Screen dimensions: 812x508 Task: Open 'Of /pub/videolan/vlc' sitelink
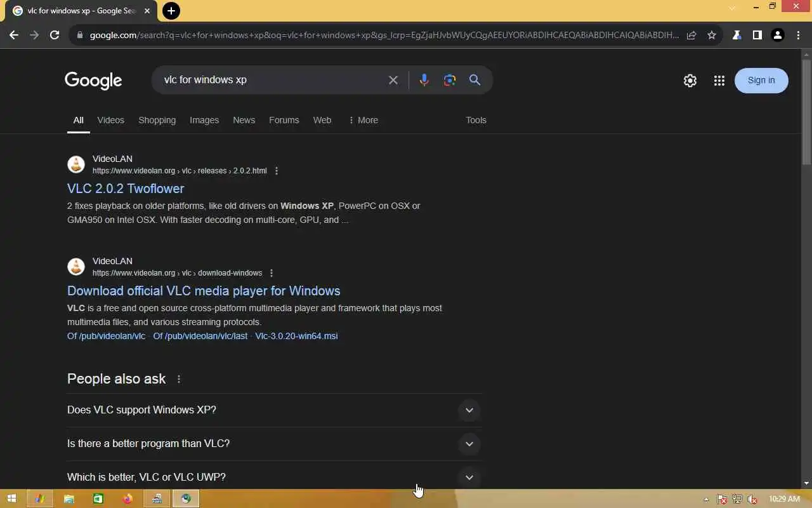[106, 336]
